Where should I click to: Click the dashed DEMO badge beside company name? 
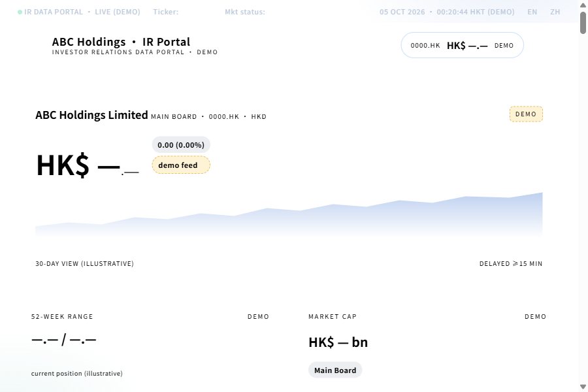pos(526,114)
